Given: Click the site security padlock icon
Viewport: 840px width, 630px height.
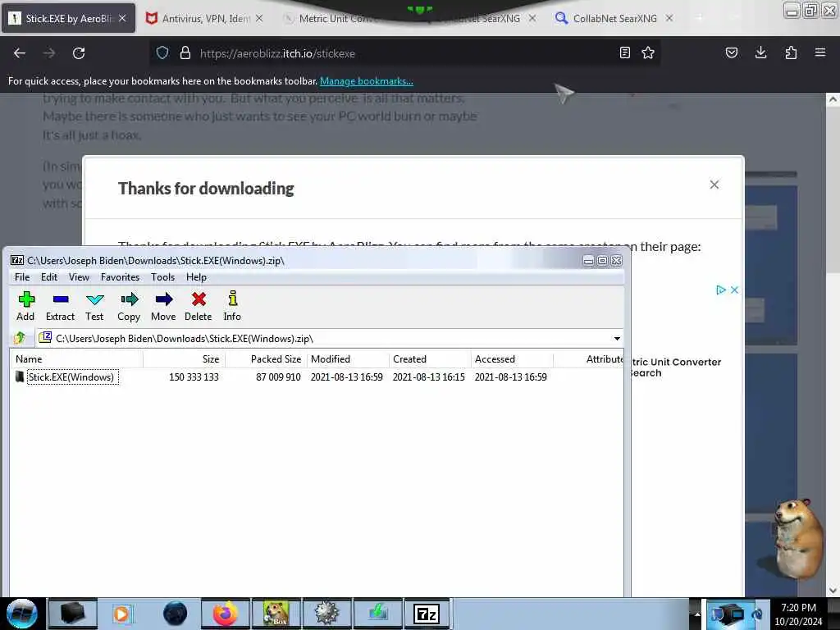Looking at the screenshot, I should (185, 53).
